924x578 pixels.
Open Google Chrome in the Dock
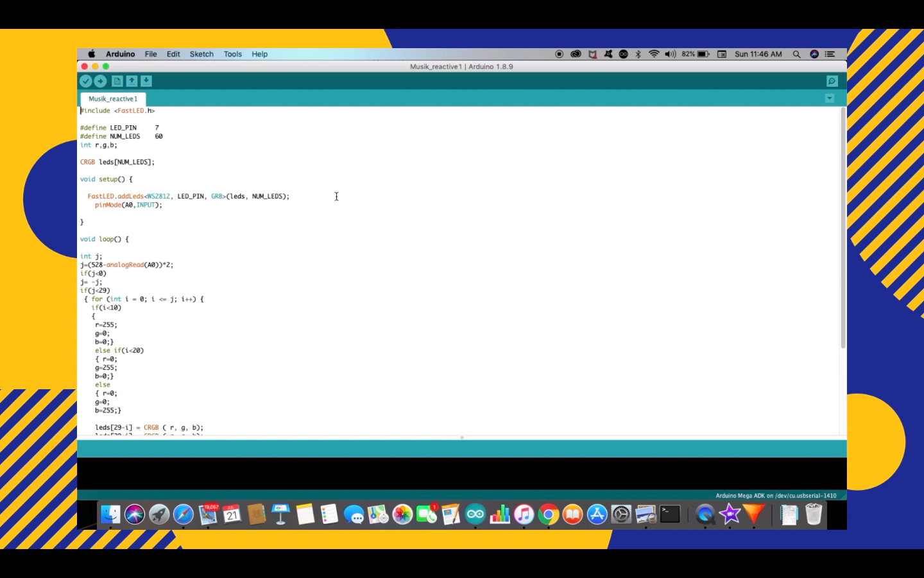click(x=549, y=514)
